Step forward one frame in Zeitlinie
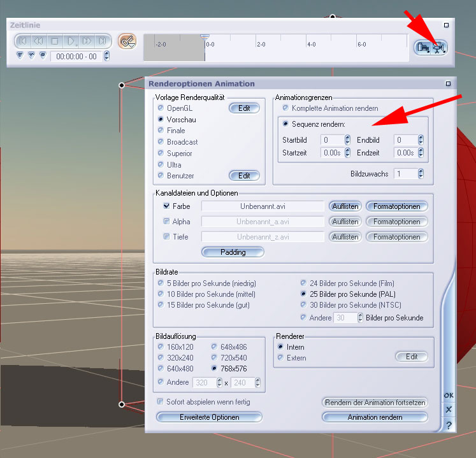Viewport: 476px width, 458px height. (x=87, y=41)
